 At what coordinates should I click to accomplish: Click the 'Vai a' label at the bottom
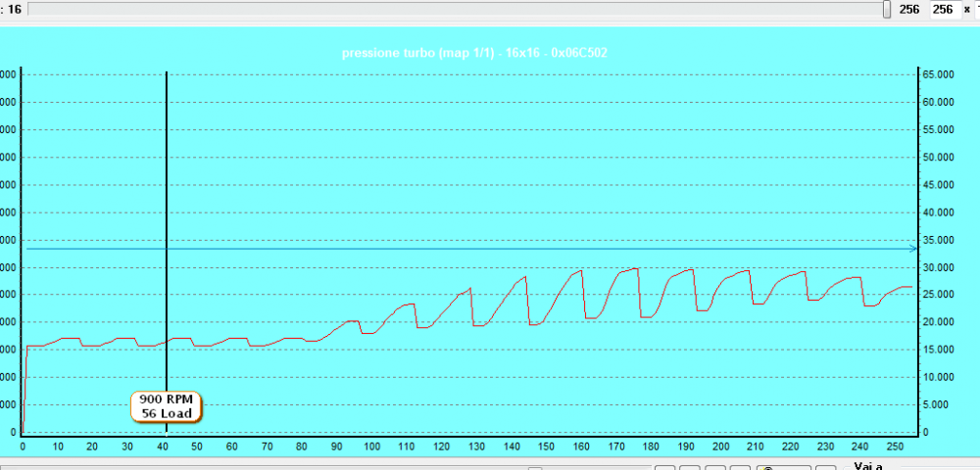867,466
